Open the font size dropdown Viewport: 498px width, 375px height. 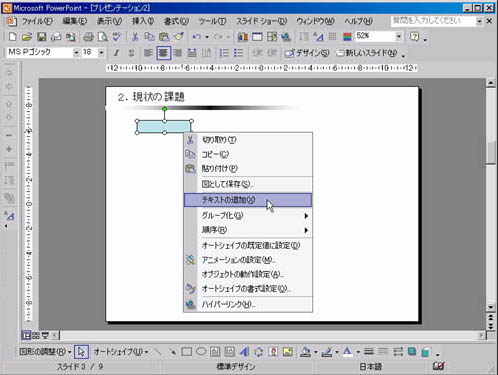point(101,53)
